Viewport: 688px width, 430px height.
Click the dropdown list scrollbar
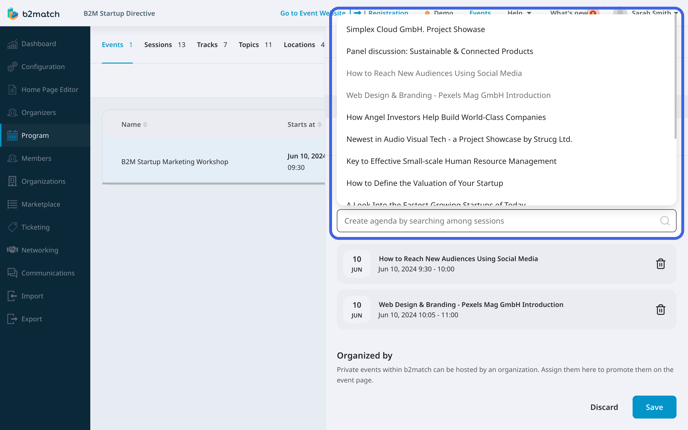675,77
